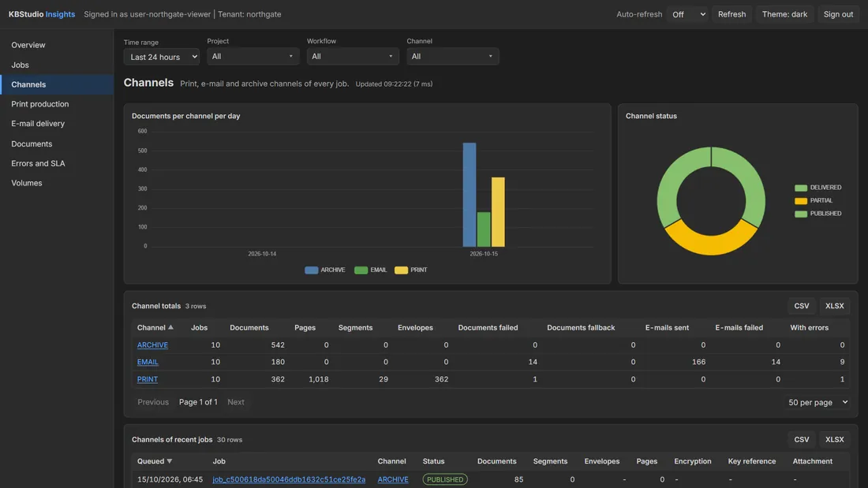The width and height of the screenshot is (868, 488).
Task: Open job_c500618da50046ddb1632c51ce25fe2a link
Action: click(x=289, y=479)
